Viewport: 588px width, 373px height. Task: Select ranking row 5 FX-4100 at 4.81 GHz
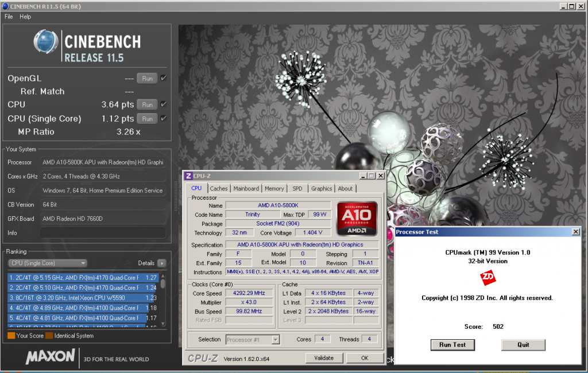[x=83, y=318]
